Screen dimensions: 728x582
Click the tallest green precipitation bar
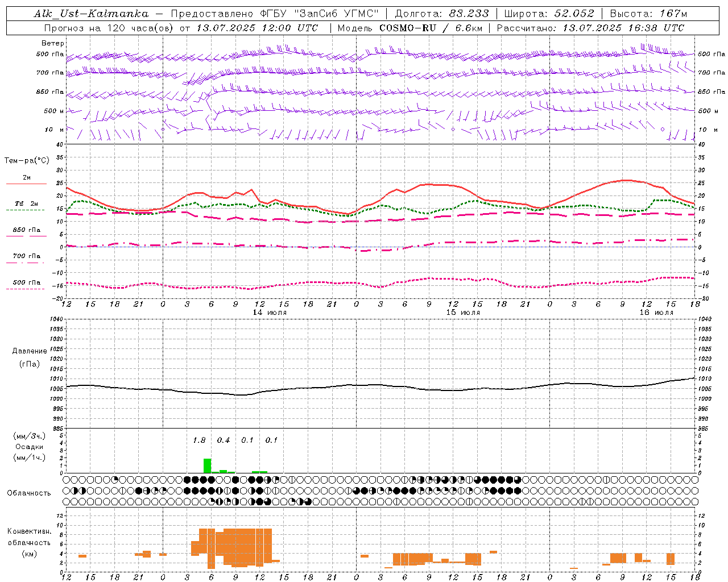pyautogui.click(x=208, y=465)
